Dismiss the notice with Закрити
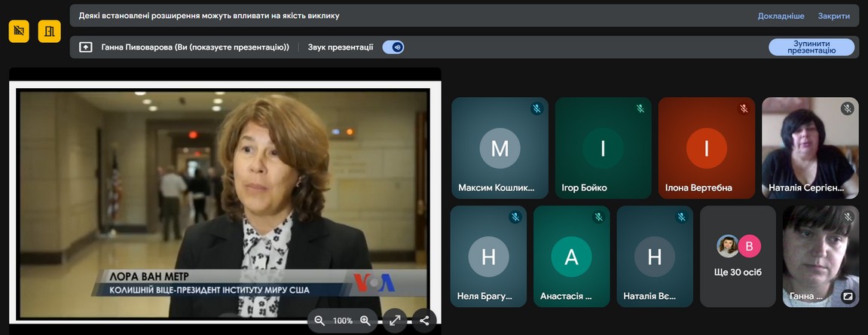 [x=833, y=16]
